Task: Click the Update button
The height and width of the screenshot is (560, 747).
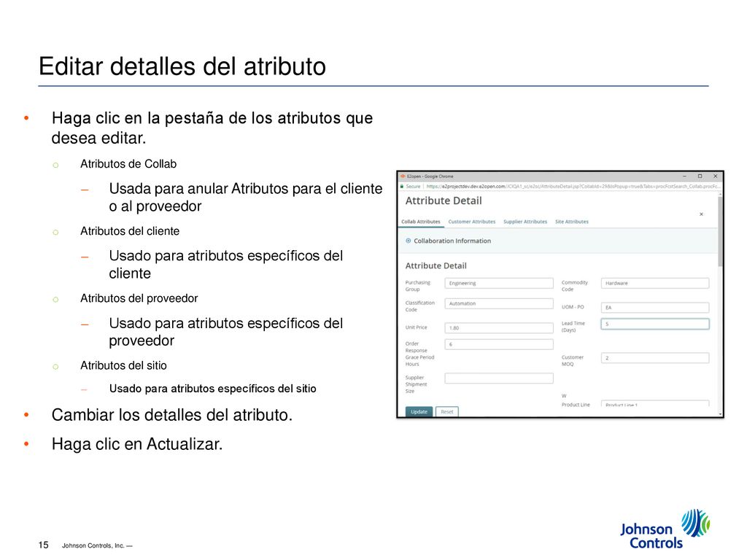Action: point(419,412)
